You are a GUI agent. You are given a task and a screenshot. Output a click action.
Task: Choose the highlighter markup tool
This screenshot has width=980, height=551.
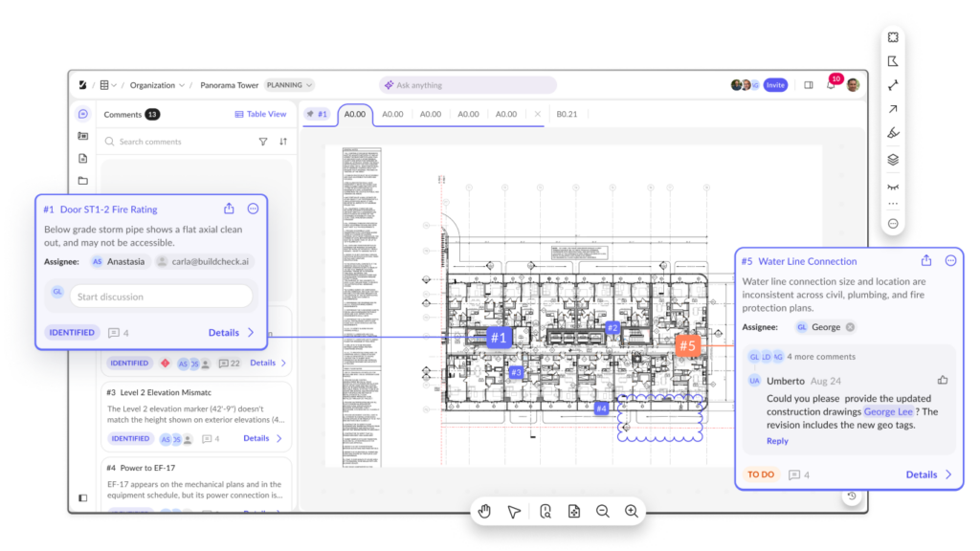892,134
